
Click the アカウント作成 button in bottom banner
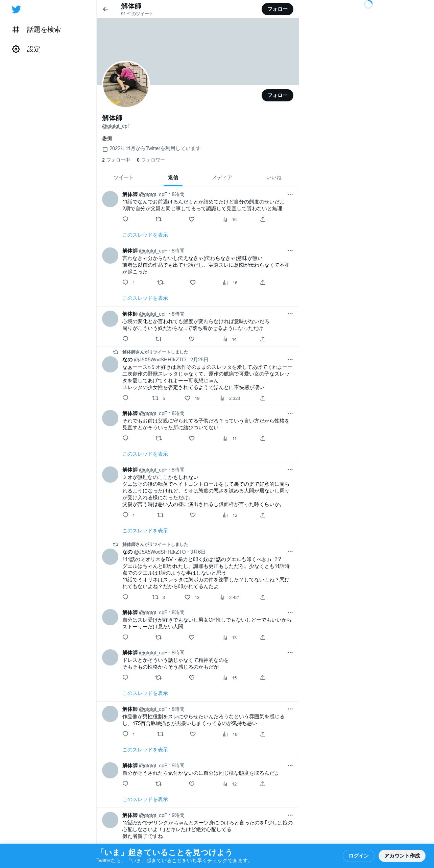[402, 856]
